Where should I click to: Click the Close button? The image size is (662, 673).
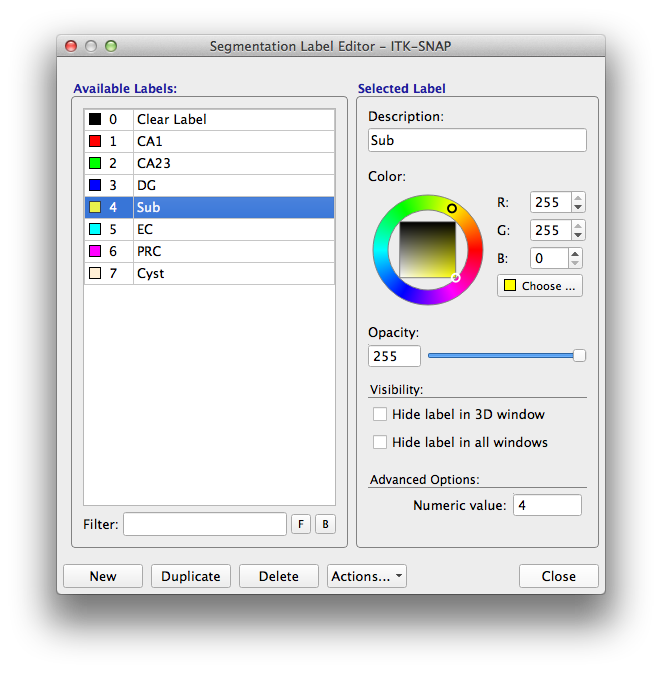pyautogui.click(x=559, y=576)
